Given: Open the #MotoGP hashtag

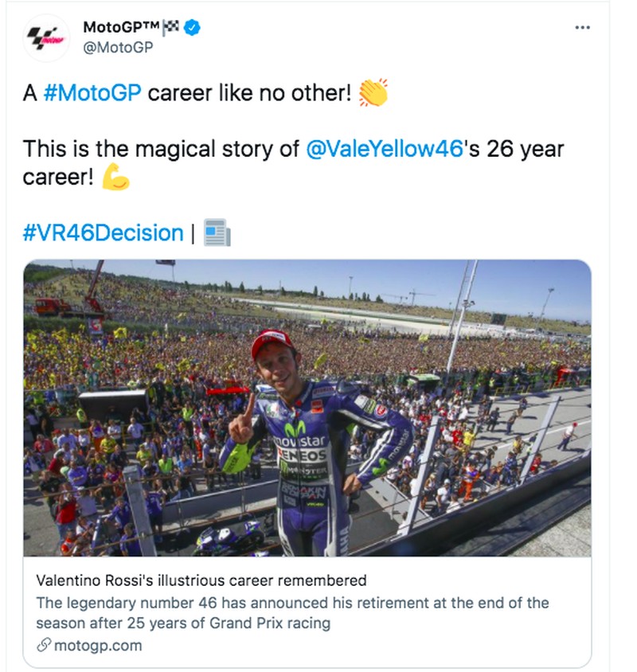Looking at the screenshot, I should click(x=93, y=92).
